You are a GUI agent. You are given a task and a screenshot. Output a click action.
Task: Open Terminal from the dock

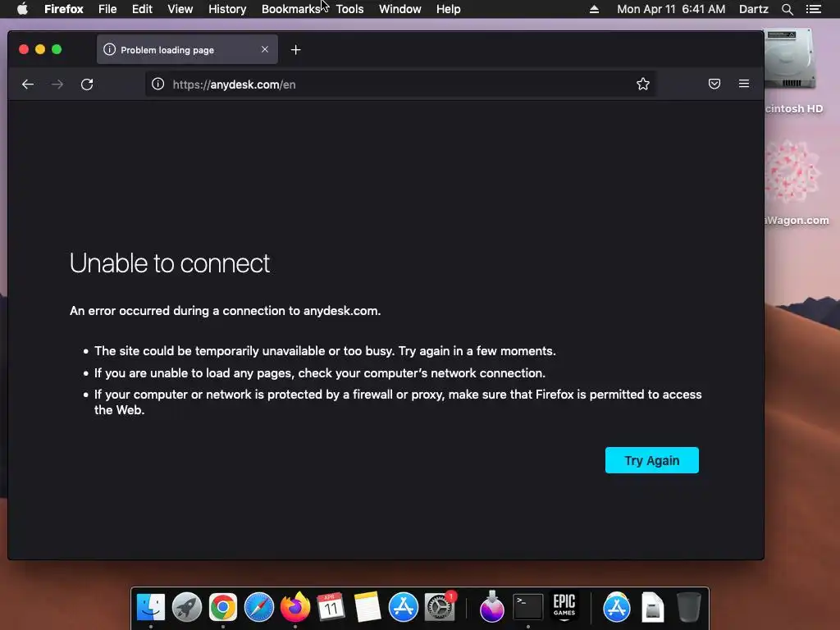pyautogui.click(x=527, y=607)
